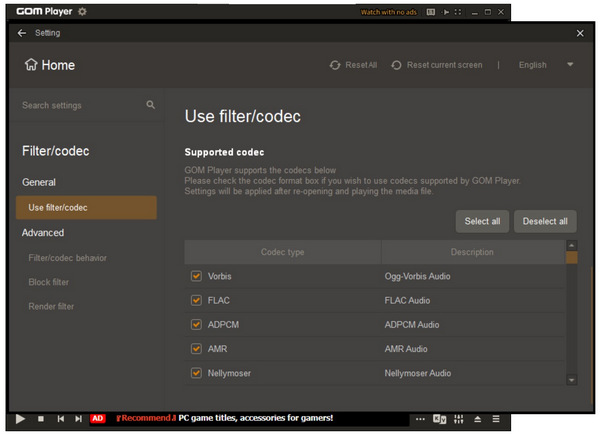The width and height of the screenshot is (600, 435).
Task: Click the Search settings input field
Action: (82, 105)
